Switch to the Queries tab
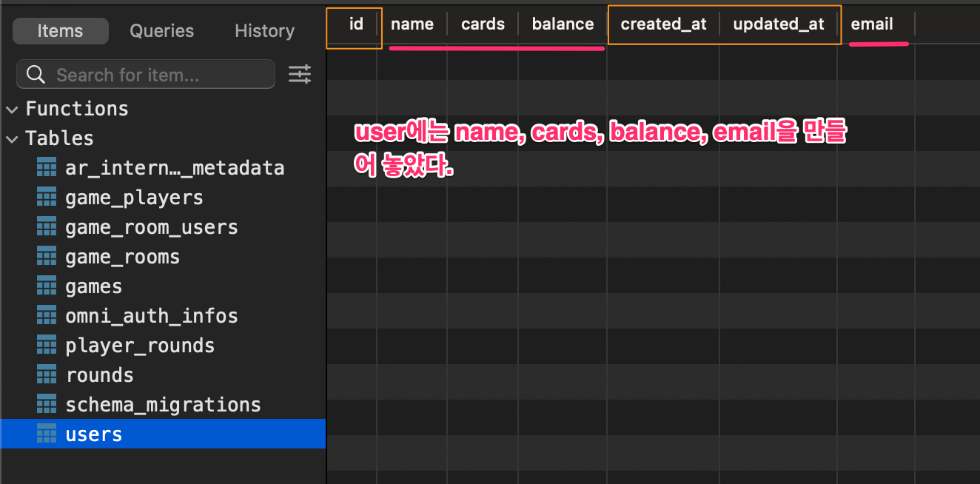The height and width of the screenshot is (484, 980). (161, 30)
